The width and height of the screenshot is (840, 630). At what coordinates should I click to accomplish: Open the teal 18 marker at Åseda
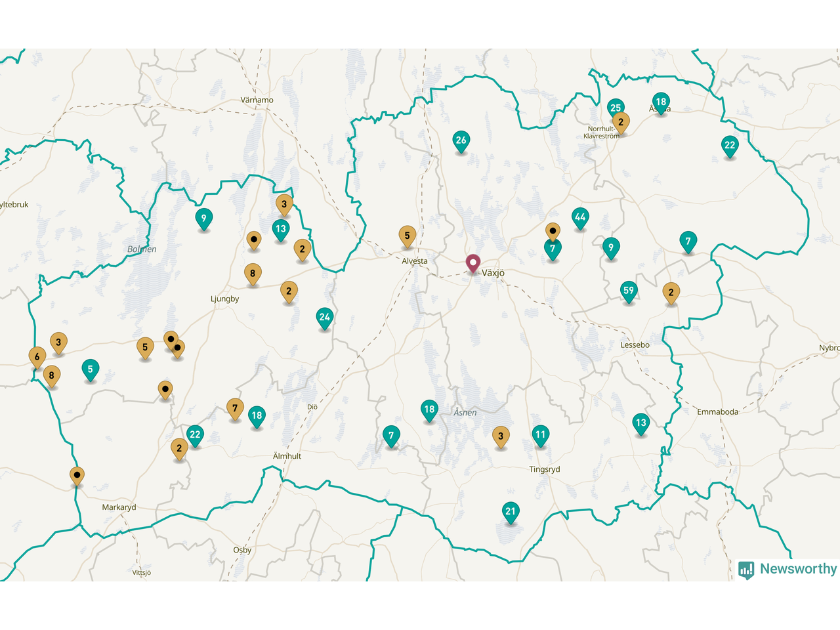click(661, 102)
